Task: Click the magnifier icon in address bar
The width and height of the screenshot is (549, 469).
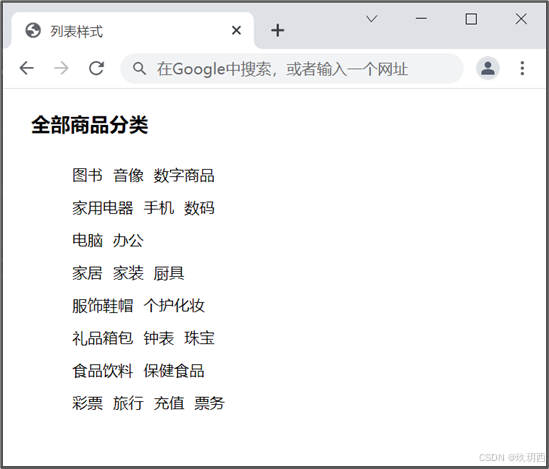Action: pos(139,69)
